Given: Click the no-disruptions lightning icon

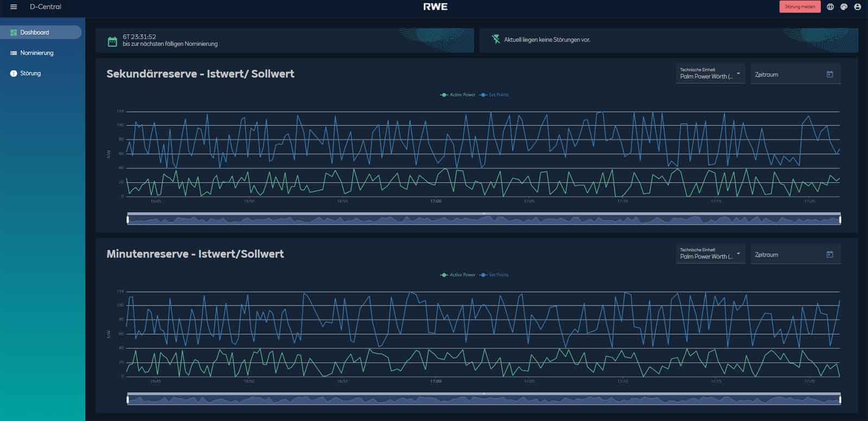Looking at the screenshot, I should [x=496, y=39].
